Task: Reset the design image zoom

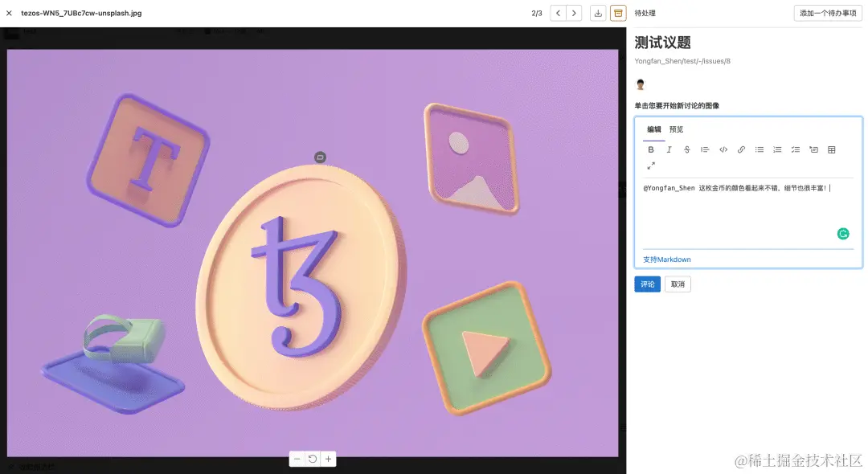Action: click(313, 459)
